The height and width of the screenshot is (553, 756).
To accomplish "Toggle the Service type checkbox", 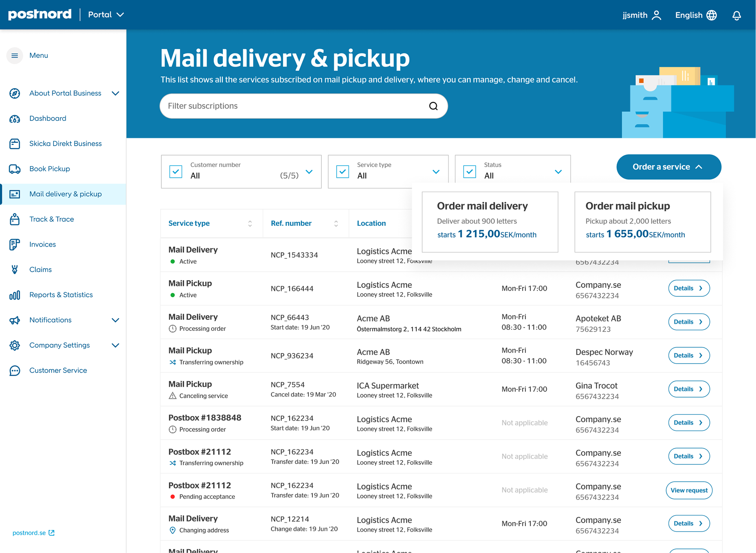I will pyautogui.click(x=343, y=172).
